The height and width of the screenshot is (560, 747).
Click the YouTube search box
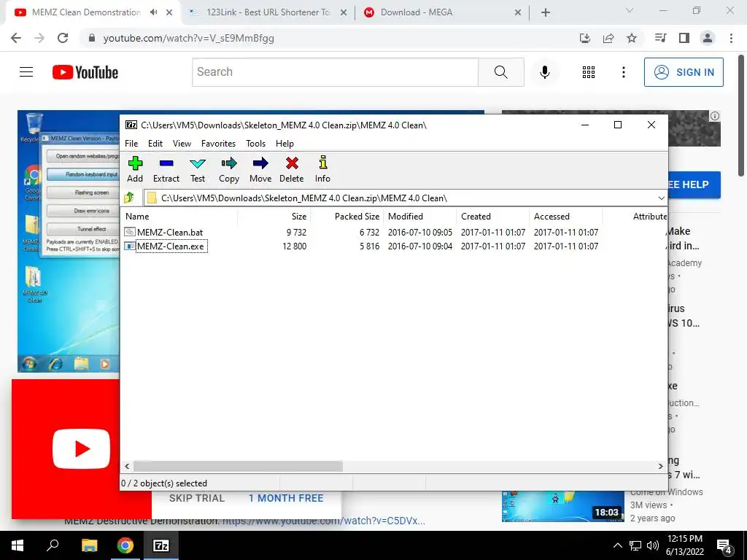335,72
